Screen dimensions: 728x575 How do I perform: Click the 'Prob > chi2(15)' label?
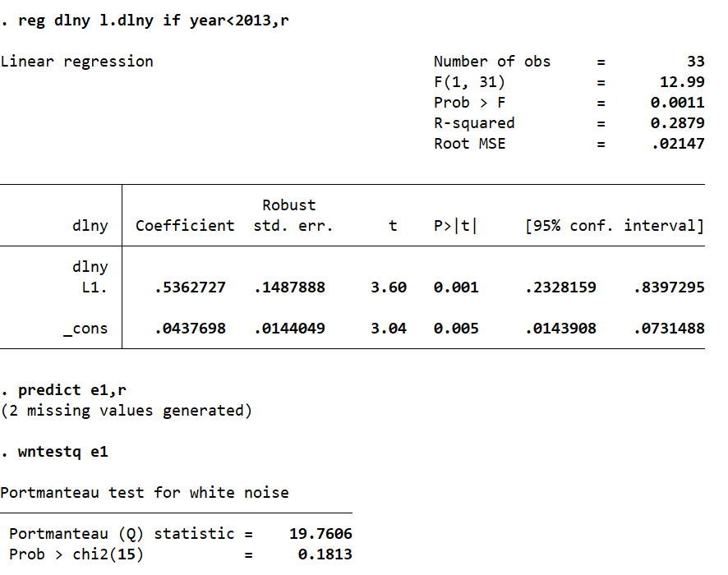click(x=76, y=554)
